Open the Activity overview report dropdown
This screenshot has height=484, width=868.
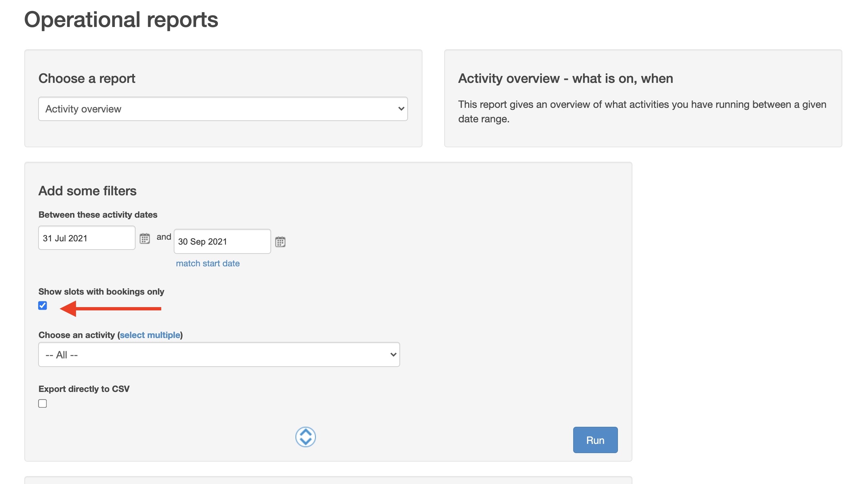223,109
